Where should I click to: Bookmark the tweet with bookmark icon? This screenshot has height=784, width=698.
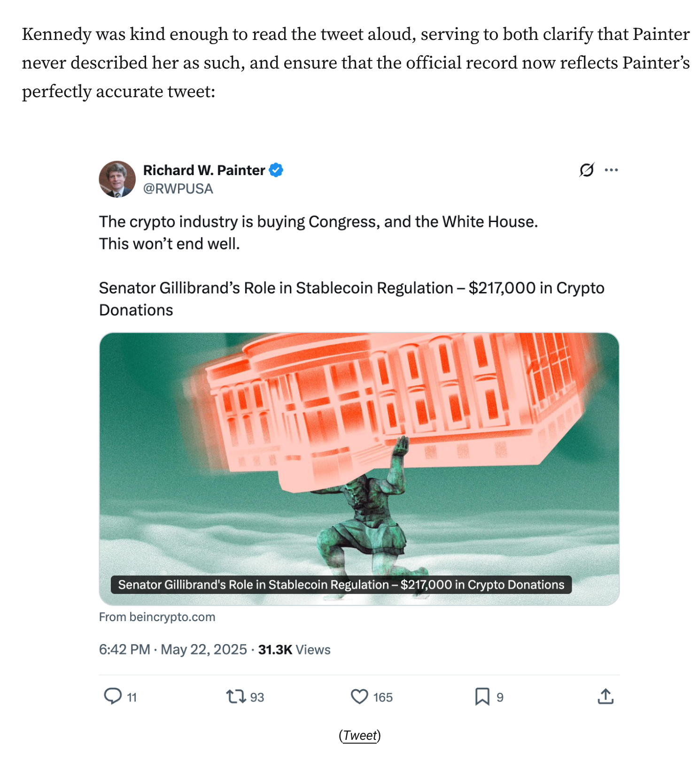pos(482,696)
